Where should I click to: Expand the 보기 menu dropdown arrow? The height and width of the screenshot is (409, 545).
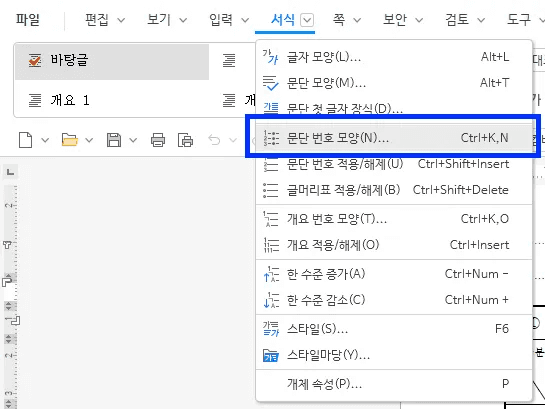pyautogui.click(x=183, y=20)
